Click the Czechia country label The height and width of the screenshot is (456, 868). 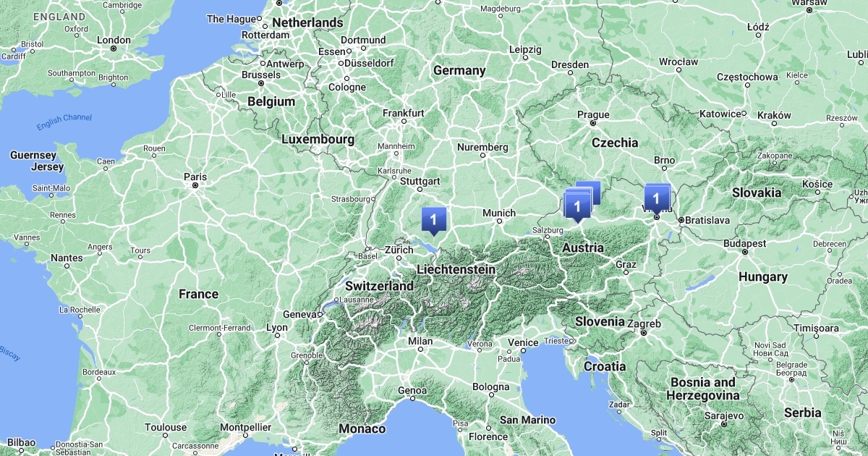click(615, 143)
